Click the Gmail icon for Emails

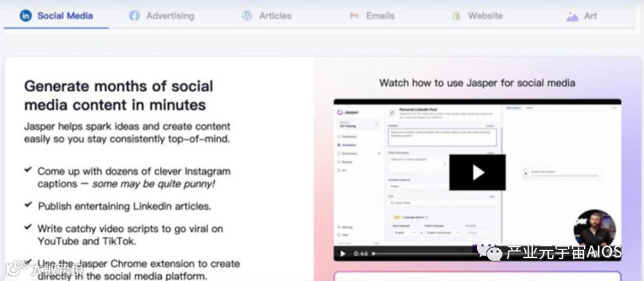point(354,16)
